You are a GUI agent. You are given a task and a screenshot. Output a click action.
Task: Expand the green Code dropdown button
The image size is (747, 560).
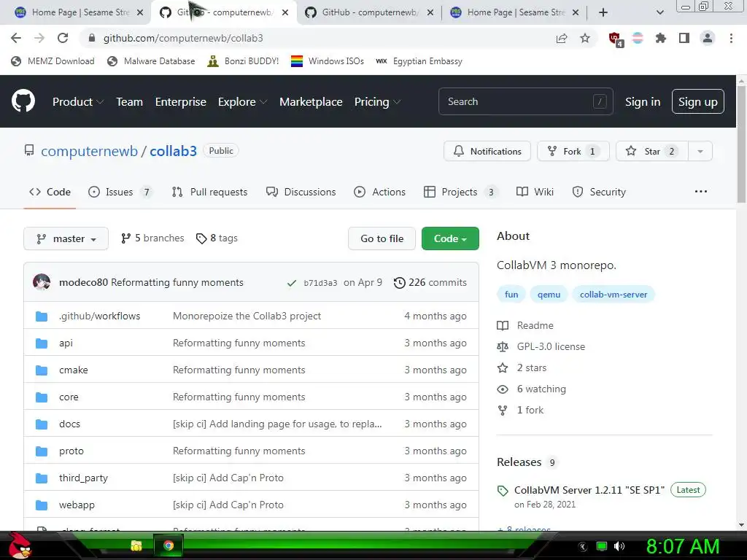(x=450, y=238)
